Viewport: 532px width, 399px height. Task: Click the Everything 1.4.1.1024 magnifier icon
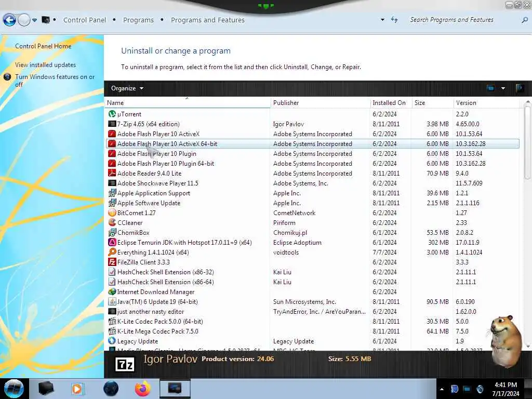(112, 252)
